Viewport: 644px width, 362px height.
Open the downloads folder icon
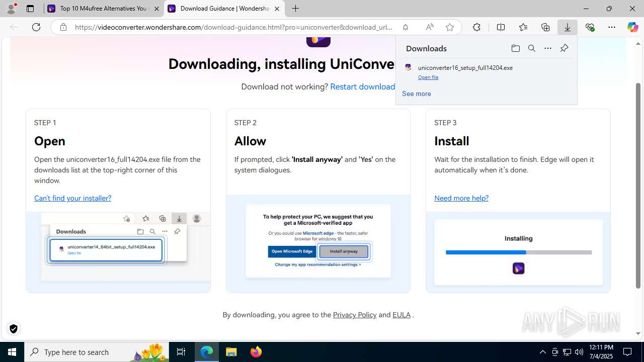pos(516,48)
